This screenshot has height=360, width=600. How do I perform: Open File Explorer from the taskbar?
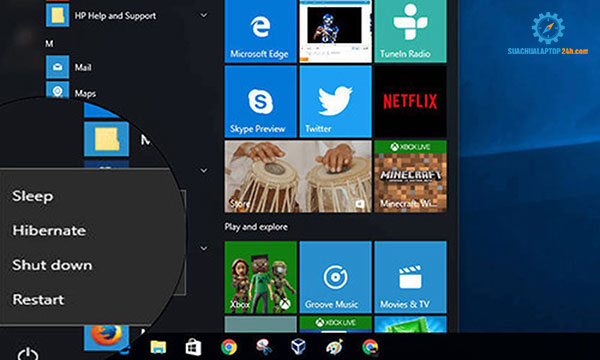pos(158,347)
